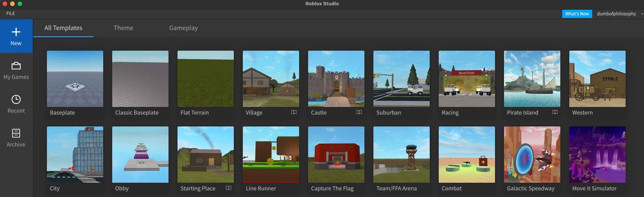The width and height of the screenshot is (644, 197).
Task: Open the Recent clock icon
Action: [16, 99]
